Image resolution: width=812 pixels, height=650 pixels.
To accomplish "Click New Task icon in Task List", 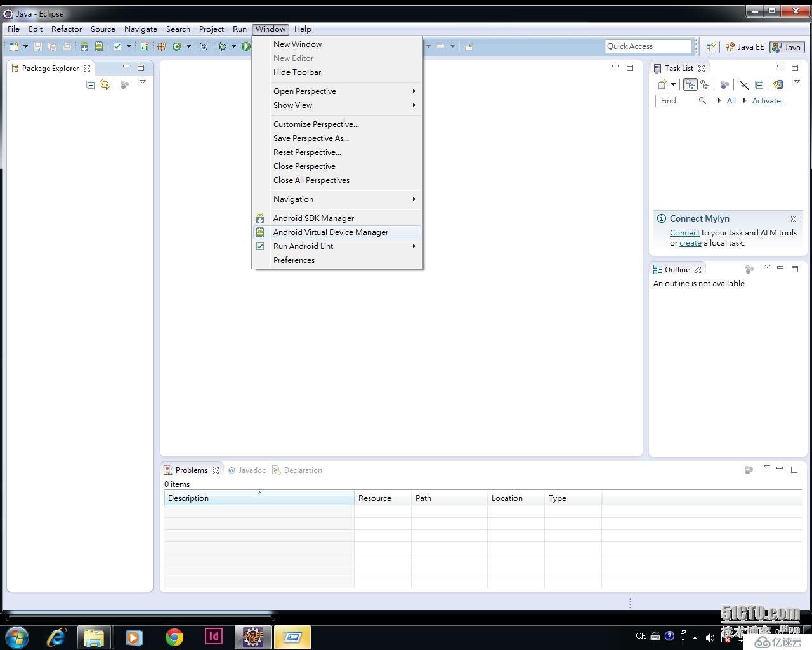I will point(662,84).
